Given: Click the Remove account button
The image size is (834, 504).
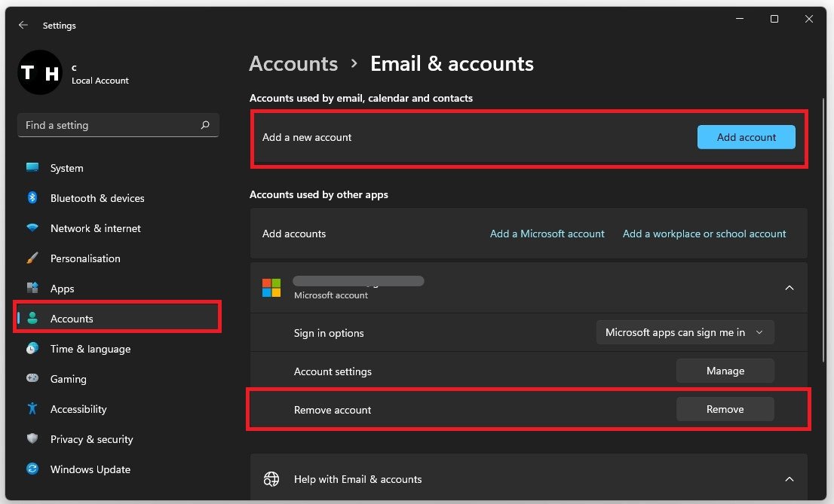Looking at the screenshot, I should 725,409.
